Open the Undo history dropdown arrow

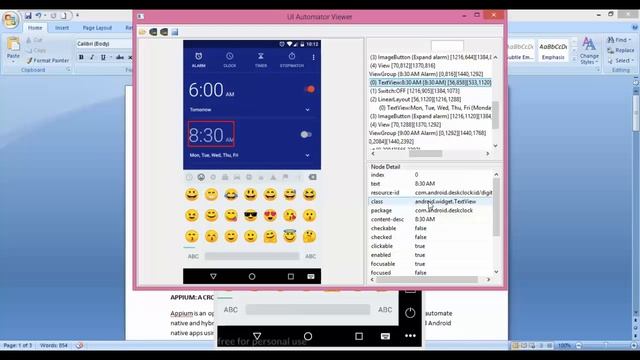pos(45,16)
